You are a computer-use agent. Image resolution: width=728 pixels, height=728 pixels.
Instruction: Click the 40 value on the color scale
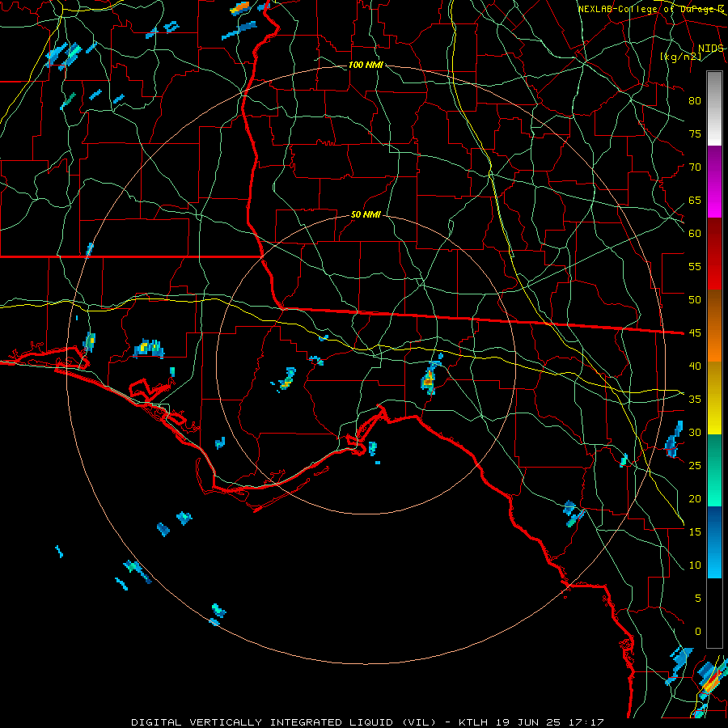point(695,366)
